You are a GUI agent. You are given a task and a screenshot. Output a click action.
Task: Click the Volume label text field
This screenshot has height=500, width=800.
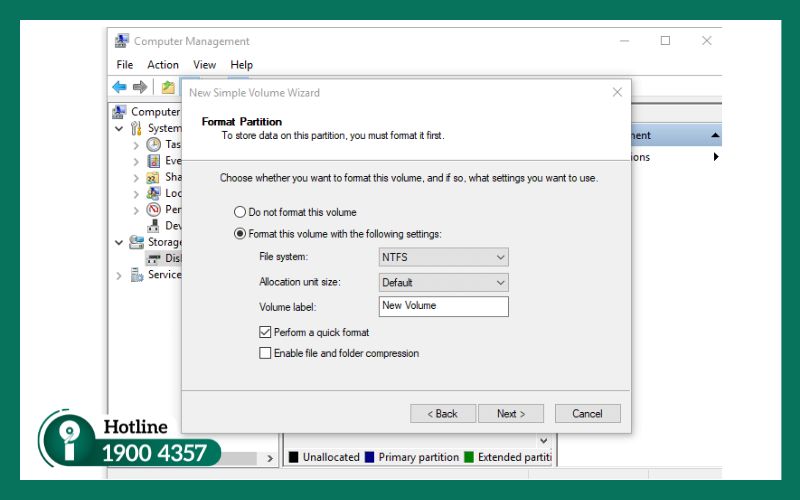pos(443,306)
